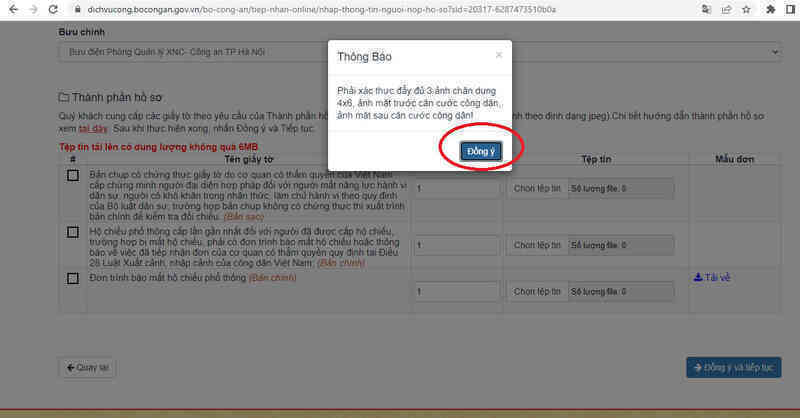Image resolution: width=800 pixels, height=418 pixels.
Task: Check the Bản chụp có chứng thực row checkbox
Action: [73, 176]
